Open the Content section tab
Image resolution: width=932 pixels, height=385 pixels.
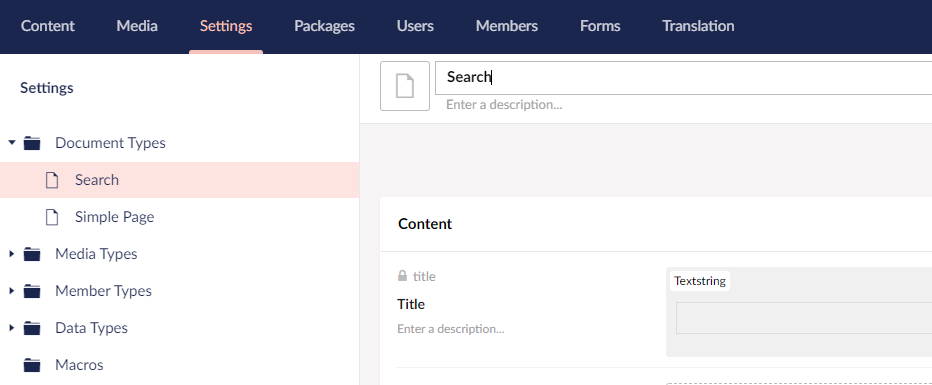[x=48, y=26]
